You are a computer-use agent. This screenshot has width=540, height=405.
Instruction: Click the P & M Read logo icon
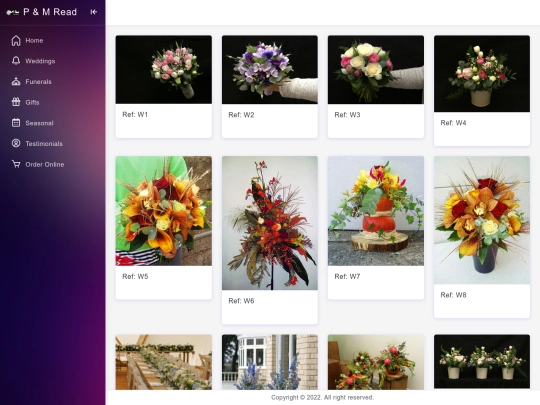12,12
